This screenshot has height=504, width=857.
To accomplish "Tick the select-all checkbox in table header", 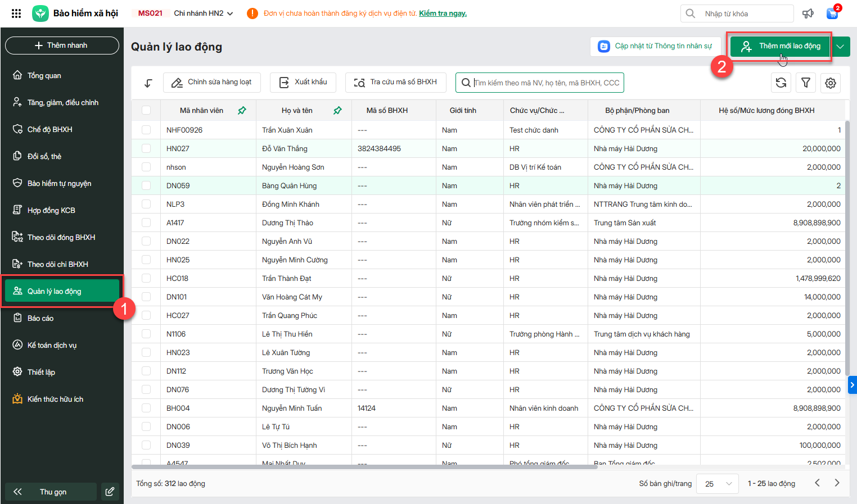I will tap(146, 111).
